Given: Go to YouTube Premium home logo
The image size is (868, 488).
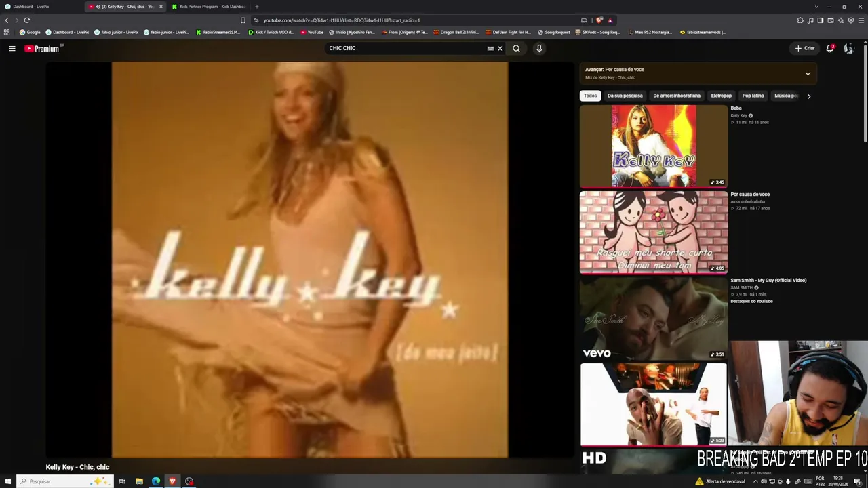Looking at the screenshot, I should point(43,49).
